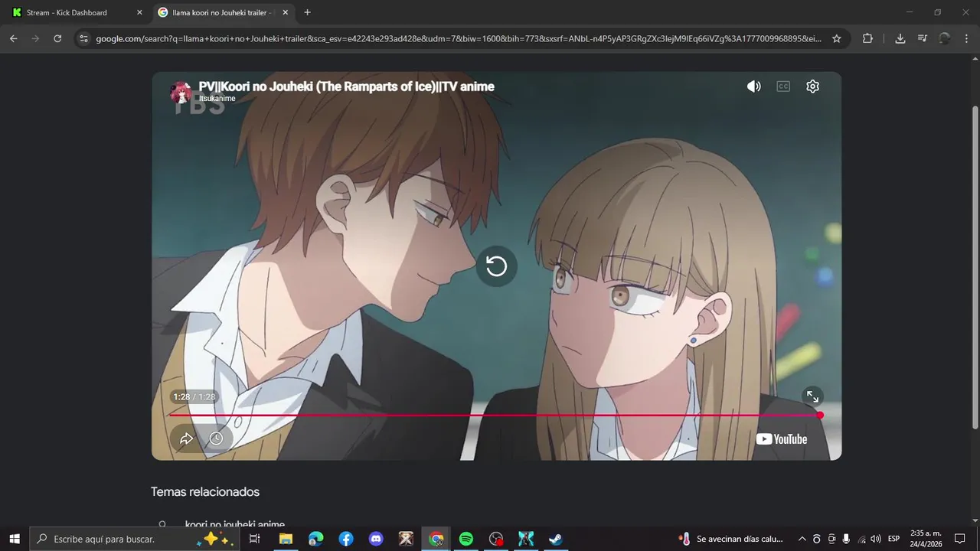Click the google.com address bar URL

[459, 38]
